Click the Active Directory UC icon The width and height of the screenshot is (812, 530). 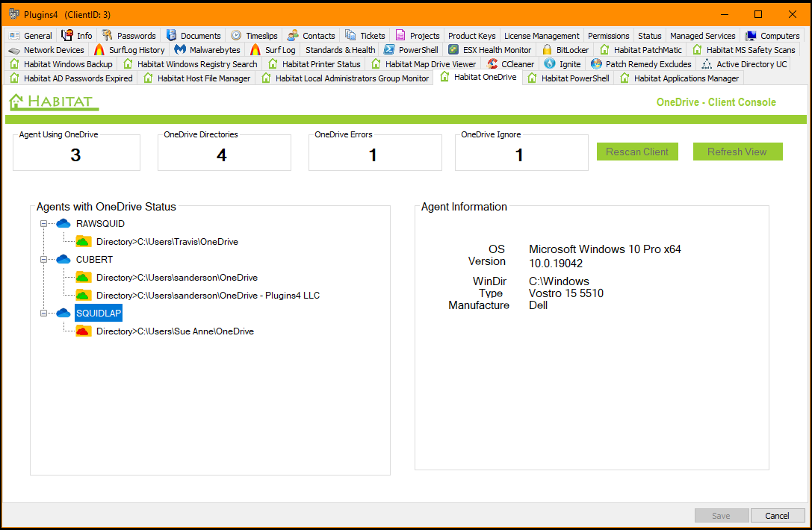click(x=707, y=64)
